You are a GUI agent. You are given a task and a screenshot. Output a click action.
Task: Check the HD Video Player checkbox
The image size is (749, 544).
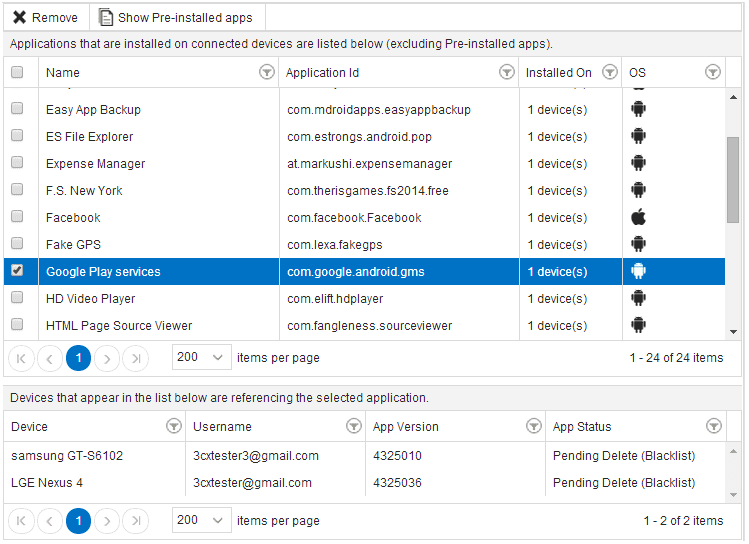(17, 298)
